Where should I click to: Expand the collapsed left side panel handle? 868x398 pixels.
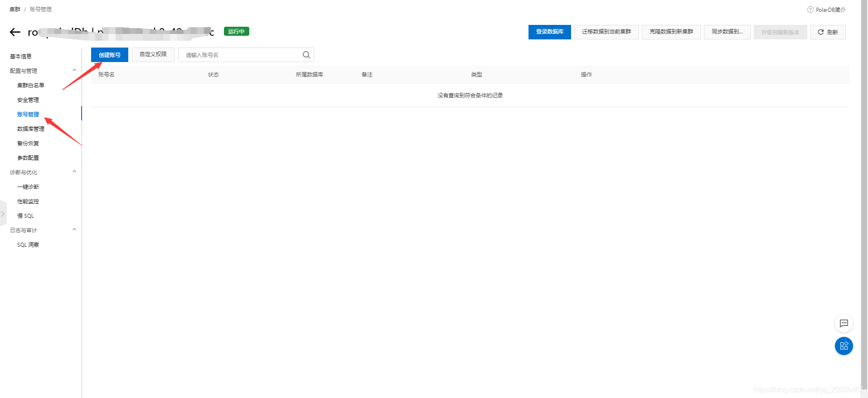point(3,213)
